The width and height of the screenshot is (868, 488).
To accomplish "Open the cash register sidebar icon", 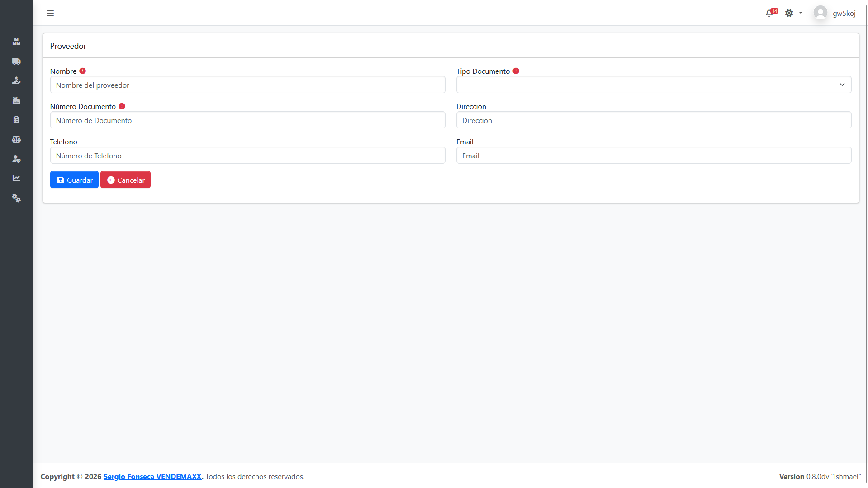I will [16, 100].
